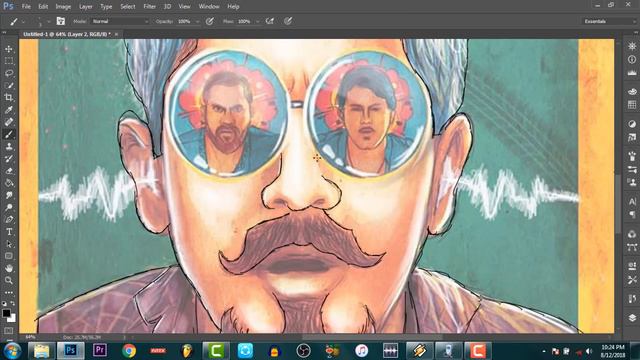Open the Adjustments panel icon
640x360 pixels.
(632, 124)
